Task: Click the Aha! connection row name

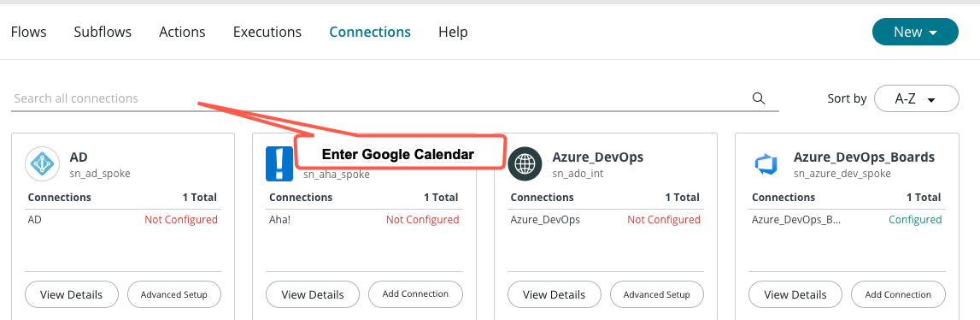Action: (x=280, y=220)
